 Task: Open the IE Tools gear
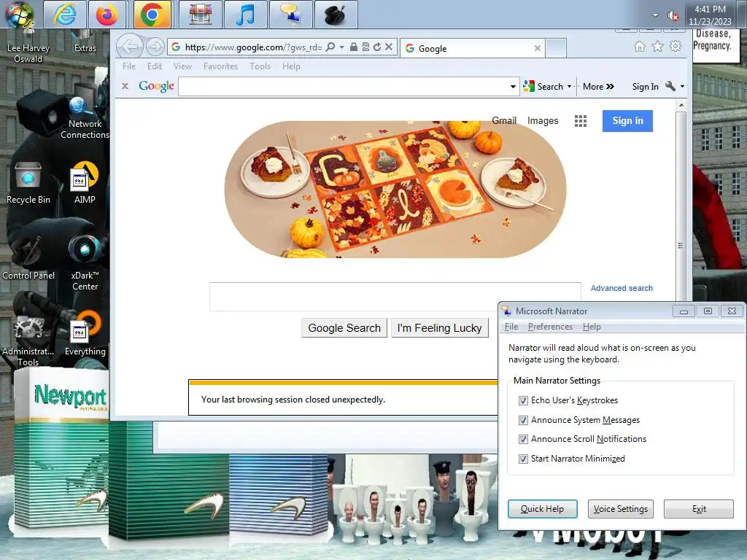[676, 47]
